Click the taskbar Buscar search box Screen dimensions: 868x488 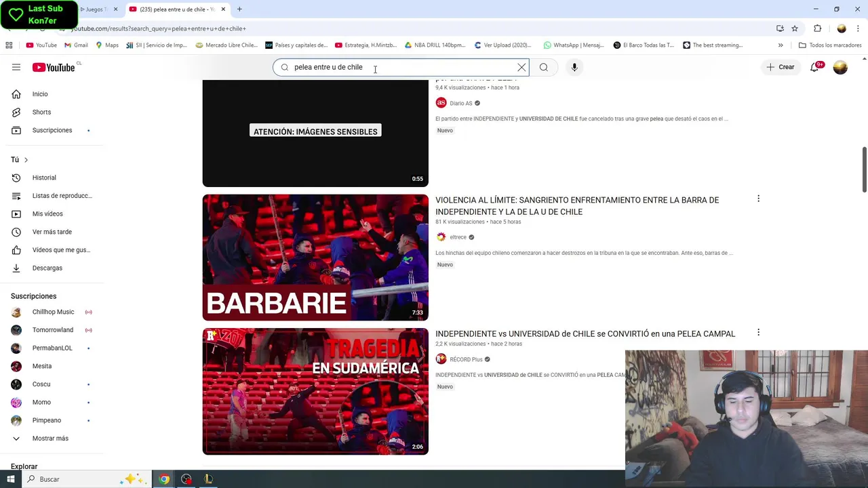click(87, 479)
